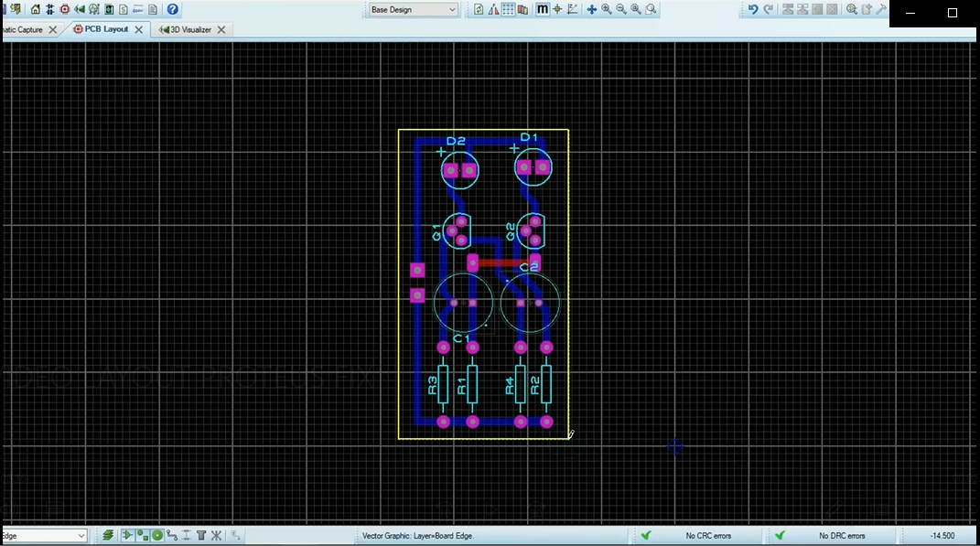Toggle Component Placement mode on bottom toolbar
This screenshot has height=546, width=980.
click(128, 535)
